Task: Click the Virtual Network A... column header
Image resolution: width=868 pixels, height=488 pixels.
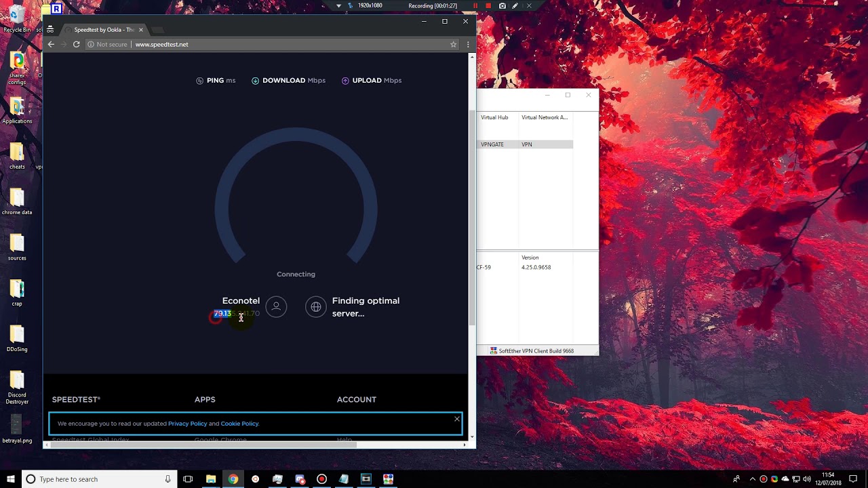Action: coord(545,117)
